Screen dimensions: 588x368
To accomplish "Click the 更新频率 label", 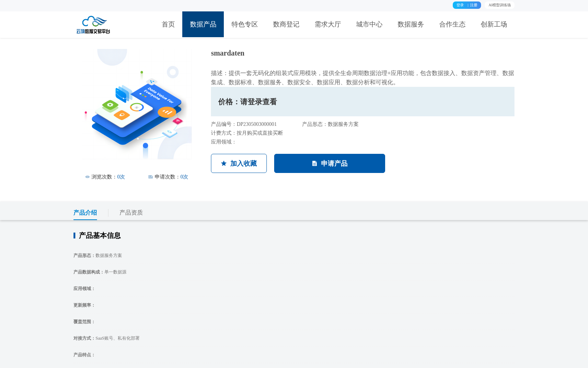I will coord(84,305).
